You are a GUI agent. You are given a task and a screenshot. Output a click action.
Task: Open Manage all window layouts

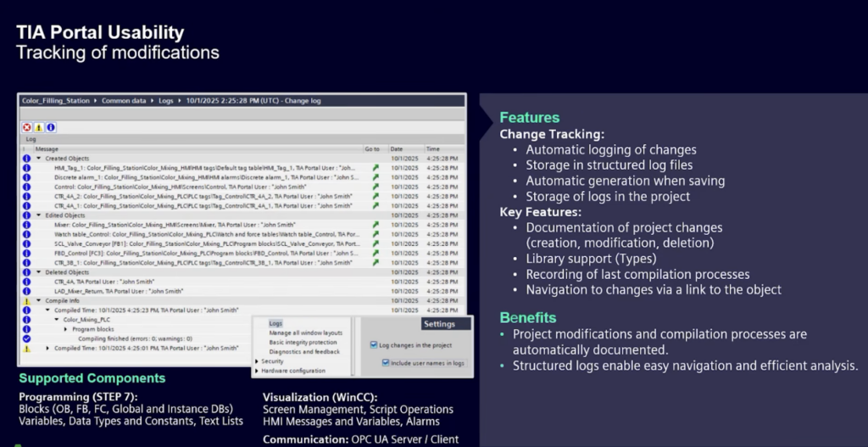click(305, 332)
